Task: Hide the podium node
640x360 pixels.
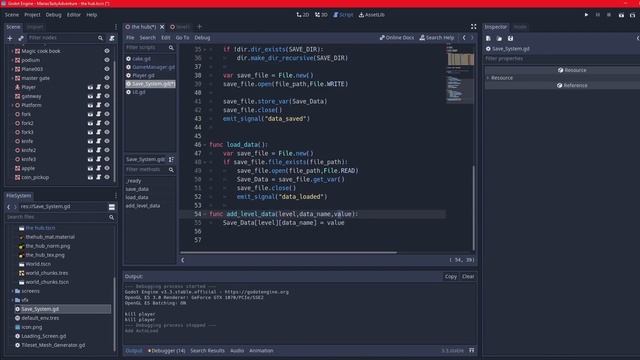Action: [107, 60]
